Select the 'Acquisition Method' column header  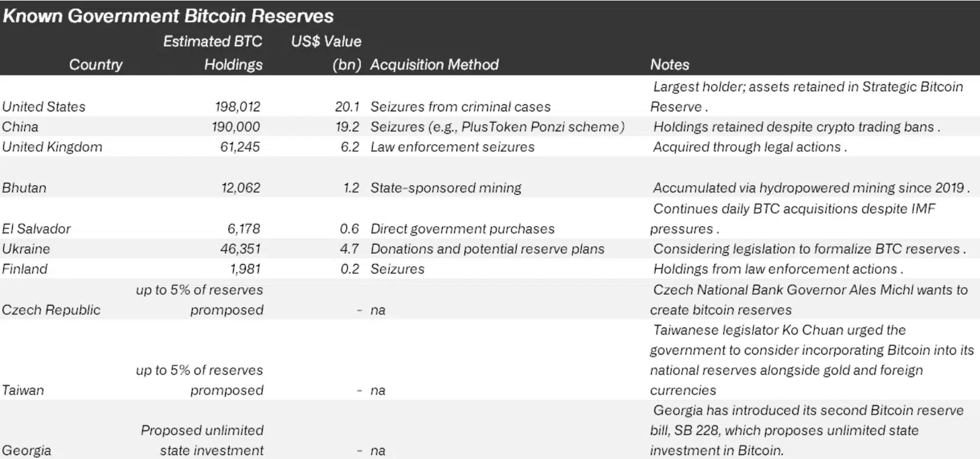[x=434, y=65]
